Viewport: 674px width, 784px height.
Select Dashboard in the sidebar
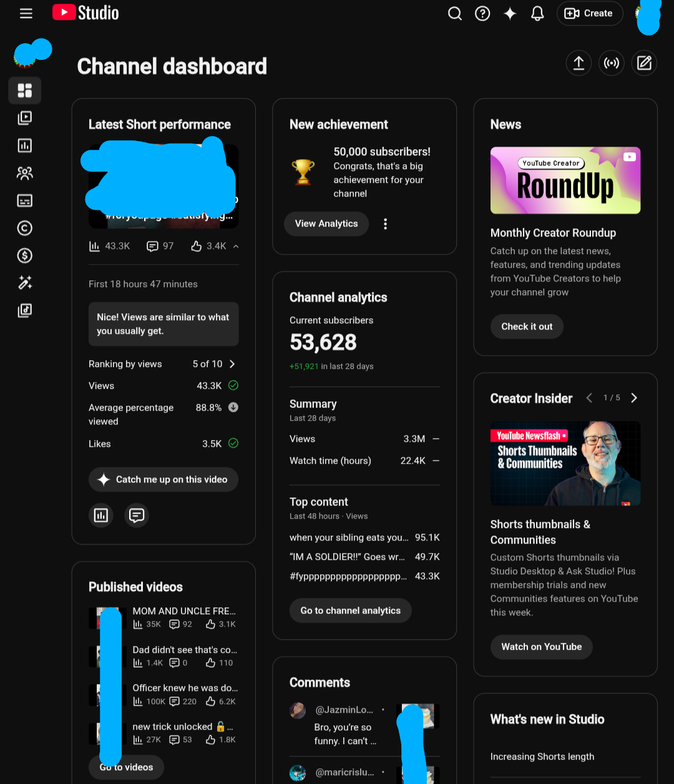25,91
